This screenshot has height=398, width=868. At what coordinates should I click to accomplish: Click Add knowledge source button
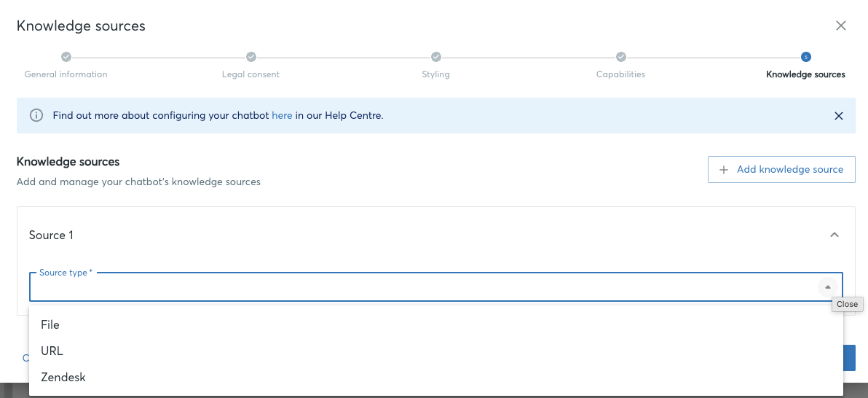click(781, 170)
